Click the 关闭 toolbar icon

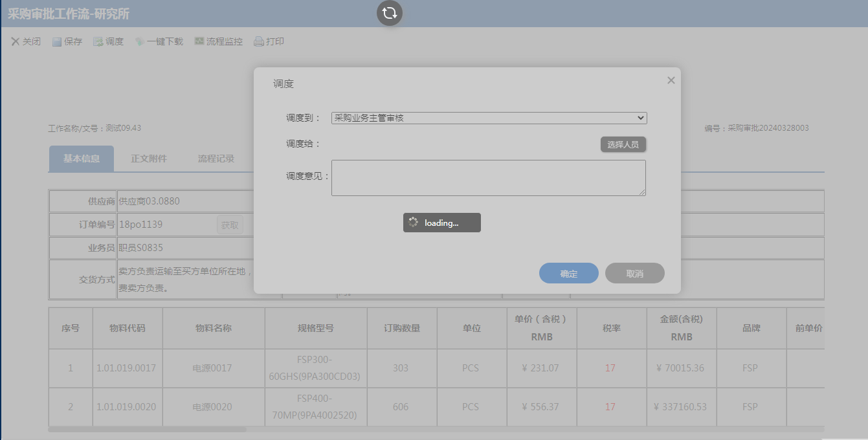[x=16, y=41]
